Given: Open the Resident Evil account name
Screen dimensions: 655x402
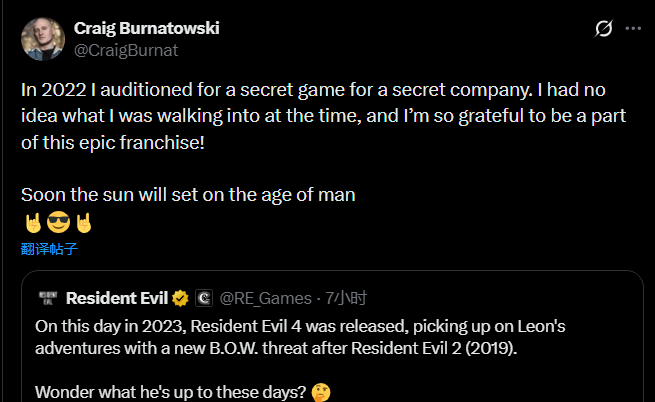Looking at the screenshot, I should (116, 297).
